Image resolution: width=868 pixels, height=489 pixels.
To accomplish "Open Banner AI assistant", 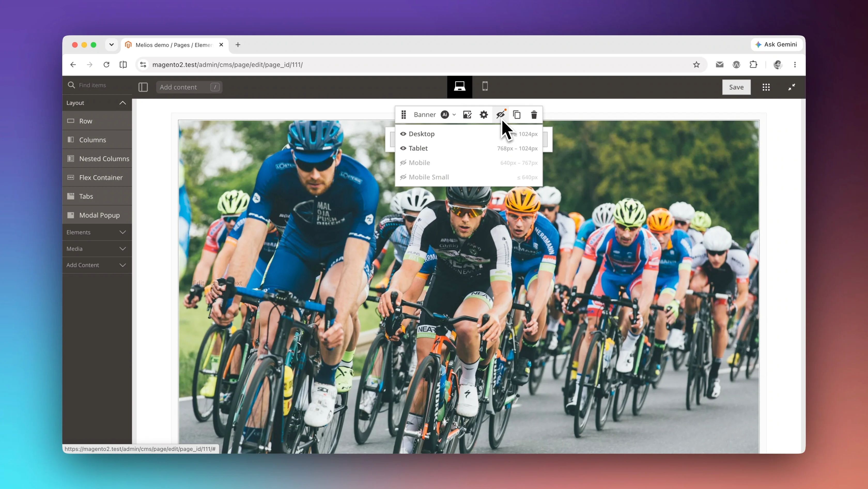I will coord(445,114).
